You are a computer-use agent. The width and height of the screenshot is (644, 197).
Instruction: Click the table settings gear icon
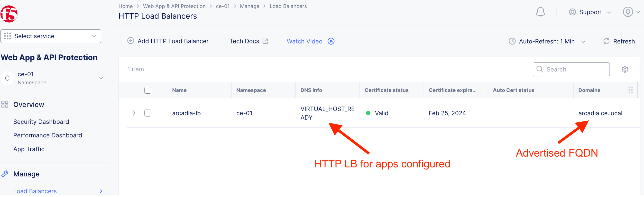point(625,69)
